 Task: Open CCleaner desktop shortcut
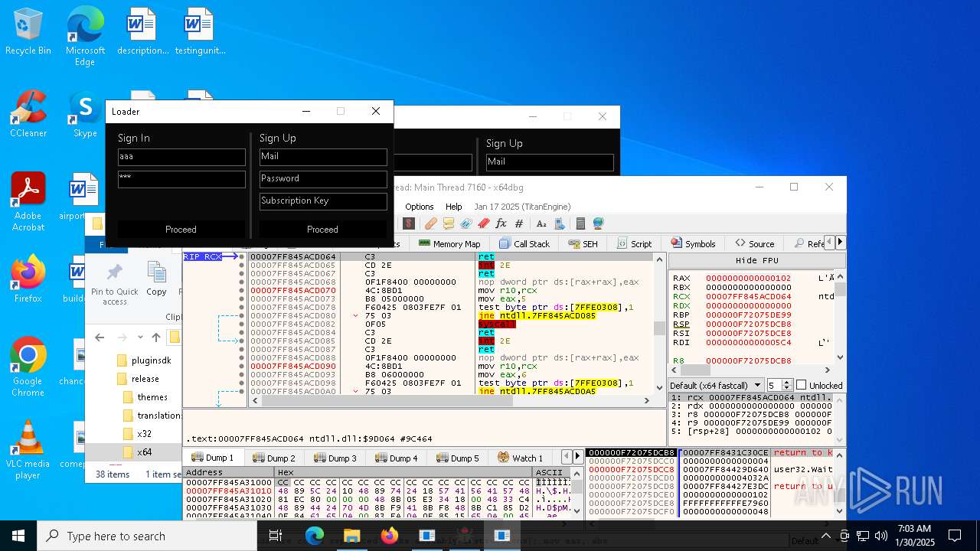coord(28,115)
